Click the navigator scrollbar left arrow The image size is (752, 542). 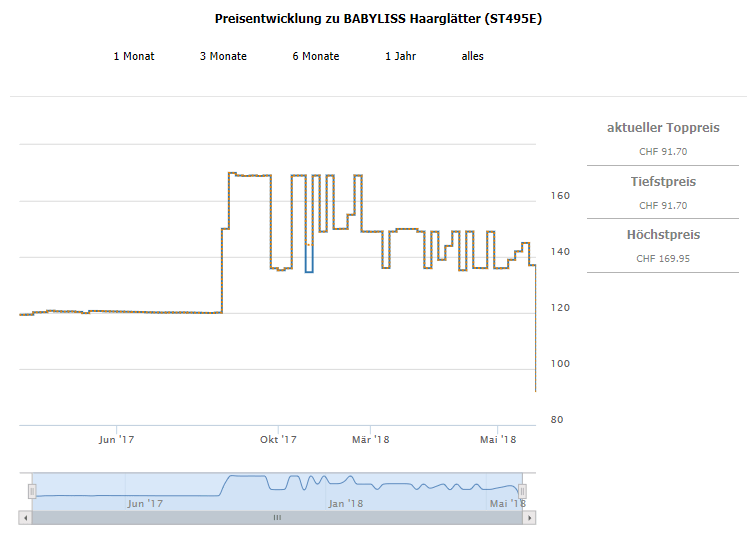[x=25, y=518]
